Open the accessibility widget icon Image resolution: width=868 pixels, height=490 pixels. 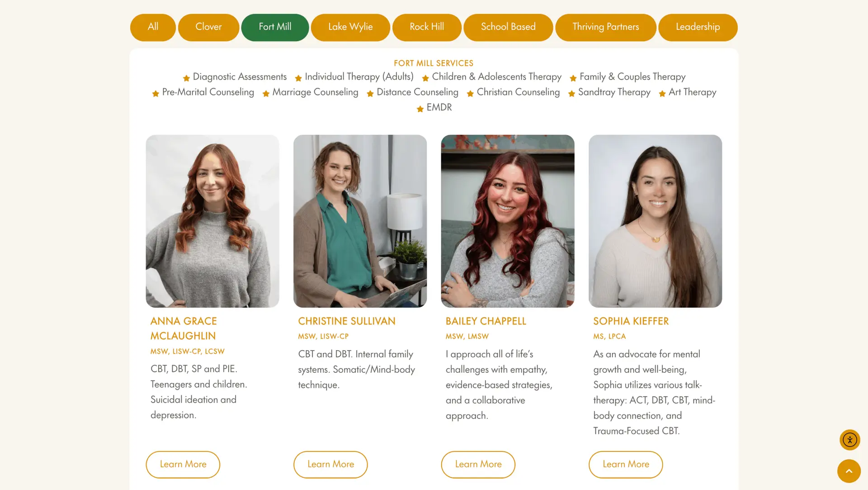(x=849, y=440)
